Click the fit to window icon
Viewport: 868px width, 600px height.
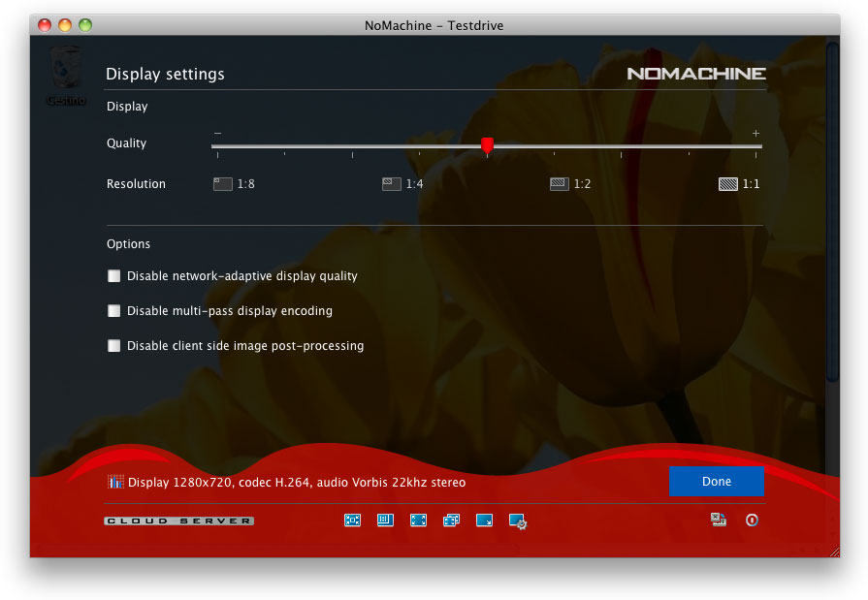click(352, 521)
